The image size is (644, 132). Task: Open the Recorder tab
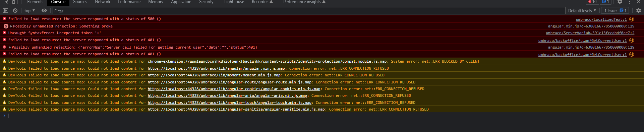262,2
